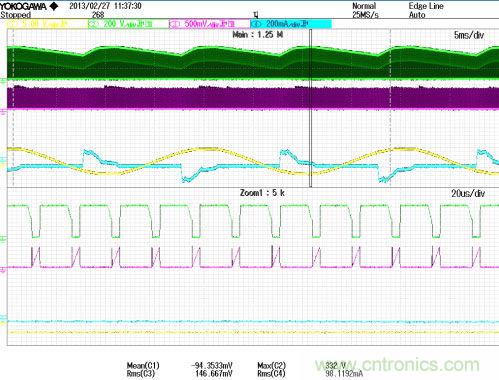499x380 pixels.
Task: Select the magenta CH3 500mV/div channel label
Action: pos(210,24)
